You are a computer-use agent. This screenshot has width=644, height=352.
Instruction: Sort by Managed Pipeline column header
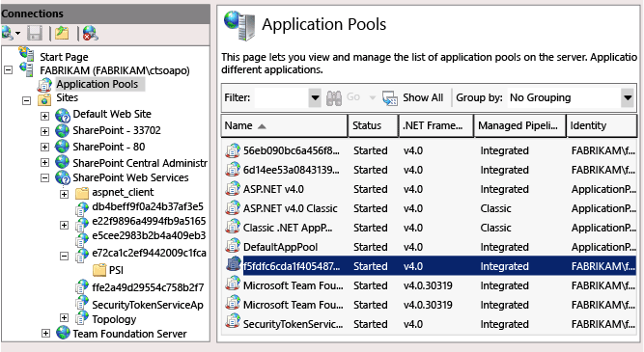coord(520,125)
